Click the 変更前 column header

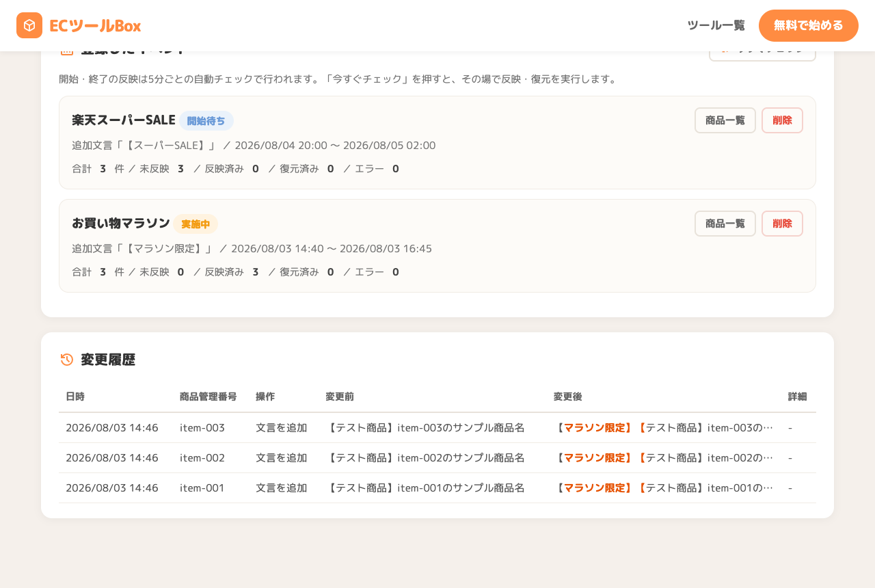(x=340, y=397)
